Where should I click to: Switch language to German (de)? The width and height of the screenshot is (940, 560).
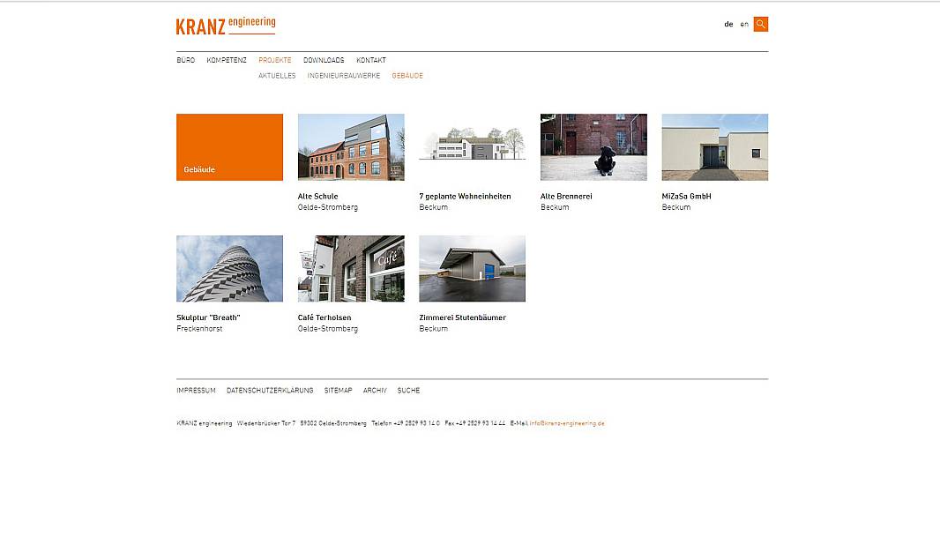click(728, 25)
